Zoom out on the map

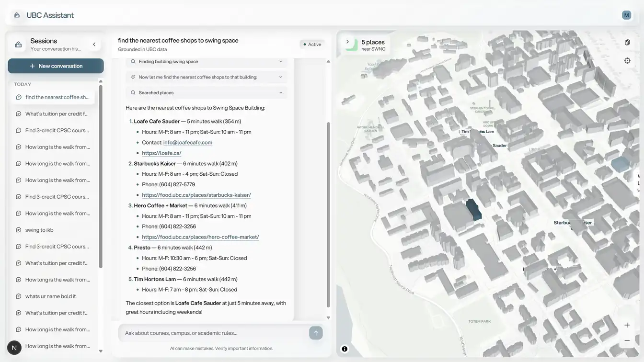point(627,340)
